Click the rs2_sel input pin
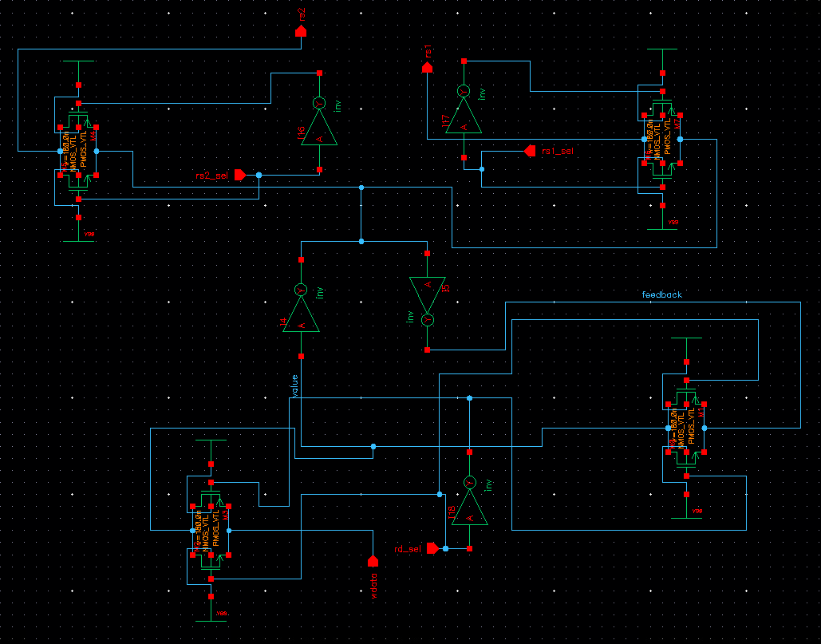Viewport: 821px width, 644px height. point(240,175)
